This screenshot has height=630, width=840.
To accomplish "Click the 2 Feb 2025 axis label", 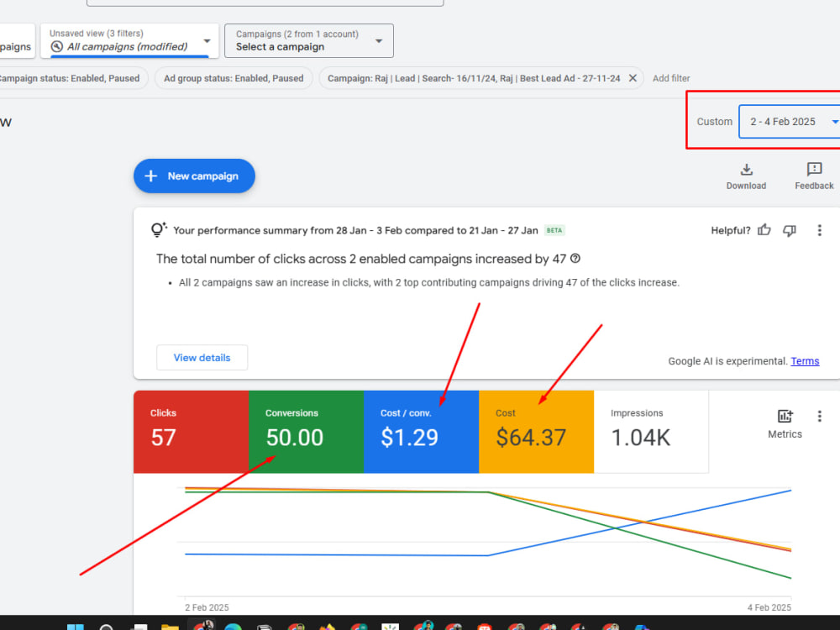I will [207, 607].
